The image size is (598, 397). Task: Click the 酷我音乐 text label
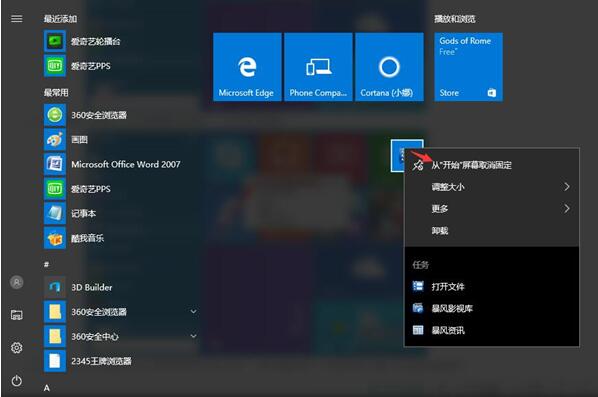87,238
